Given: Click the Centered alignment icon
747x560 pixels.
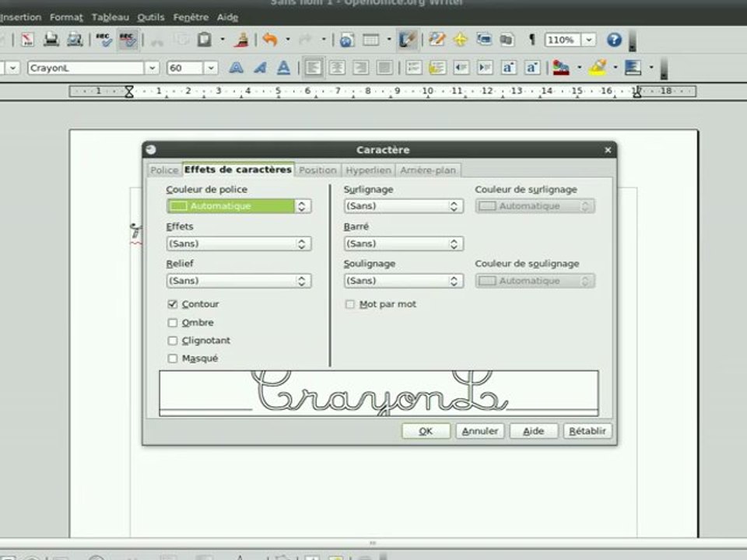Looking at the screenshot, I should tap(337, 68).
